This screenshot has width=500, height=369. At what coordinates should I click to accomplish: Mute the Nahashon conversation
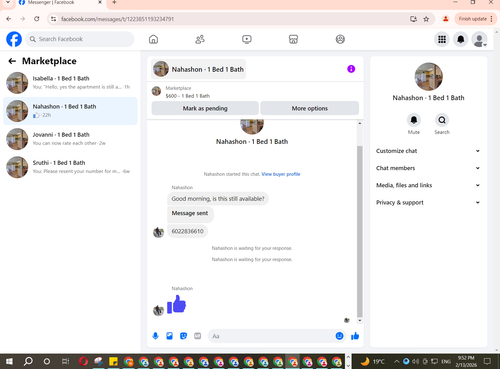pos(414,120)
